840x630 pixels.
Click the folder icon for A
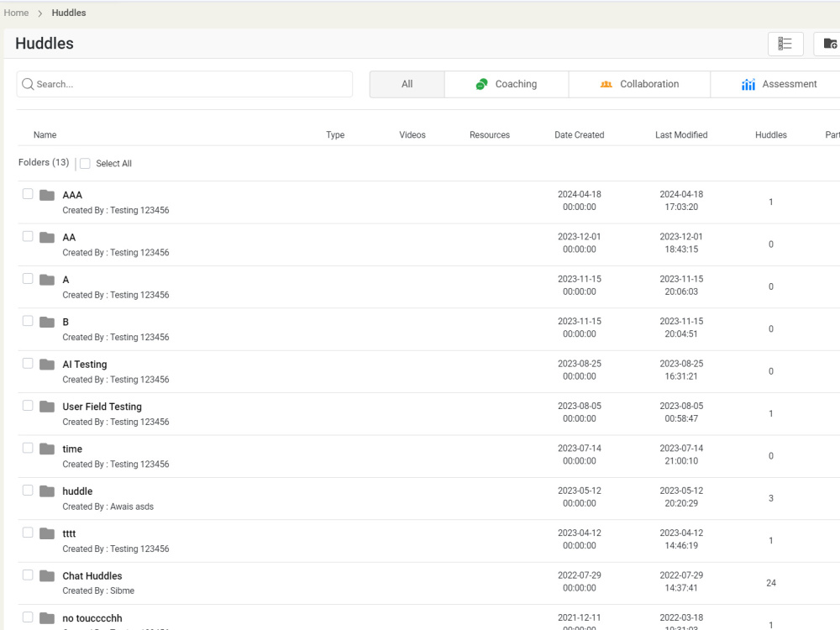tap(47, 280)
